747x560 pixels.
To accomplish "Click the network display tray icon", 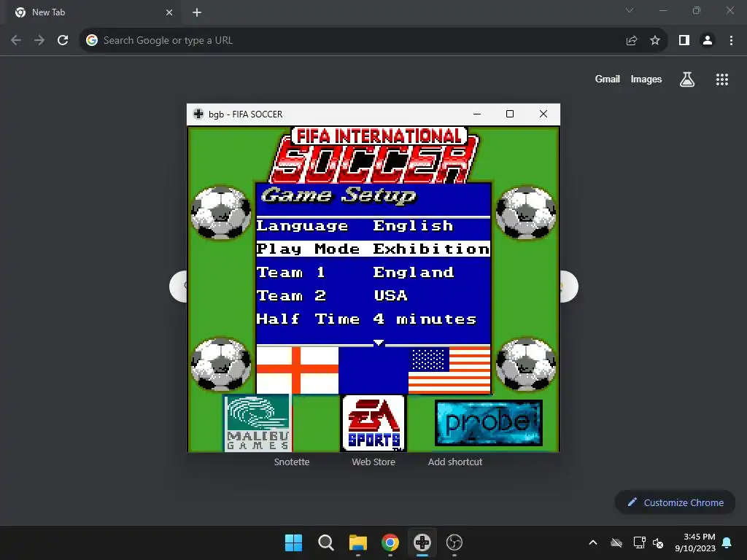I will pos(639,542).
